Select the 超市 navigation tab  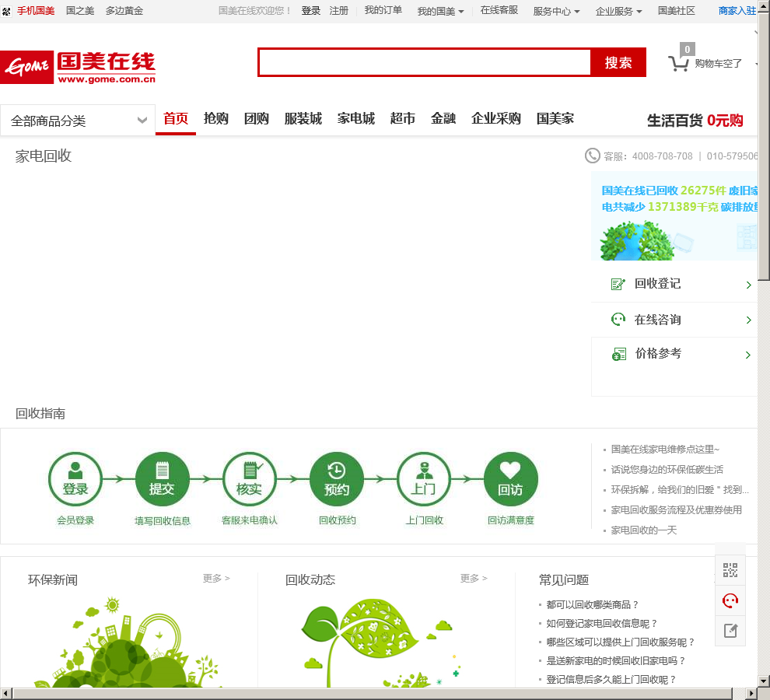click(403, 119)
